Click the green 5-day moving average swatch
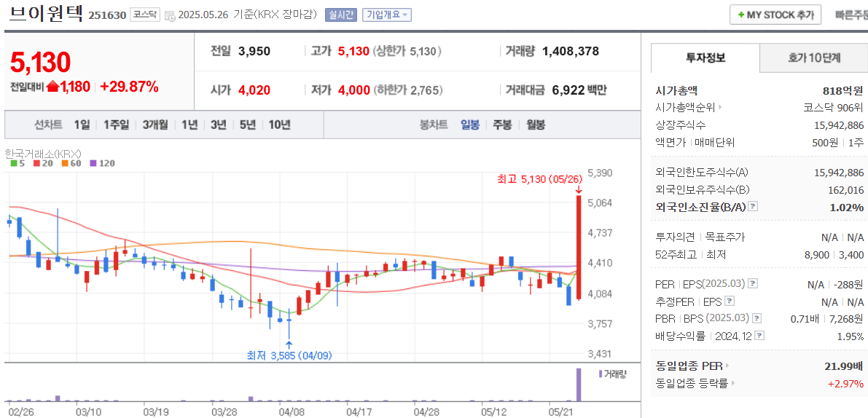This screenshot has width=868, height=418. [14, 163]
